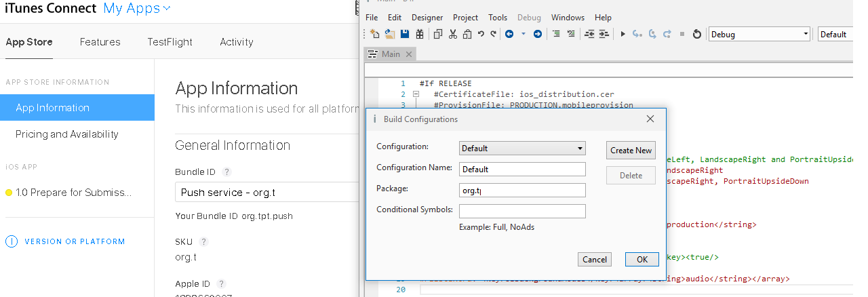The height and width of the screenshot is (297, 868).
Task: Click the Undo arrow in the toolbar
Action: pyautogui.click(x=481, y=34)
